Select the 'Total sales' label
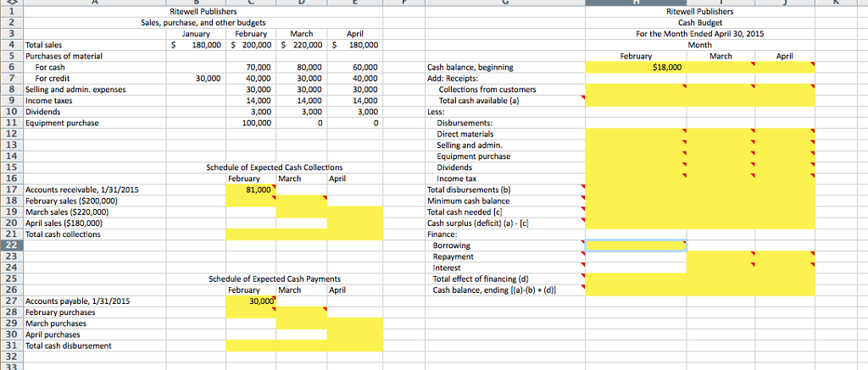This screenshot has height=370, width=868. point(44,45)
